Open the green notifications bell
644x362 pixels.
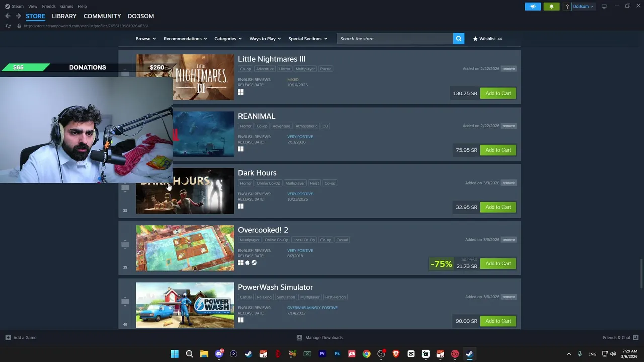[551, 6]
